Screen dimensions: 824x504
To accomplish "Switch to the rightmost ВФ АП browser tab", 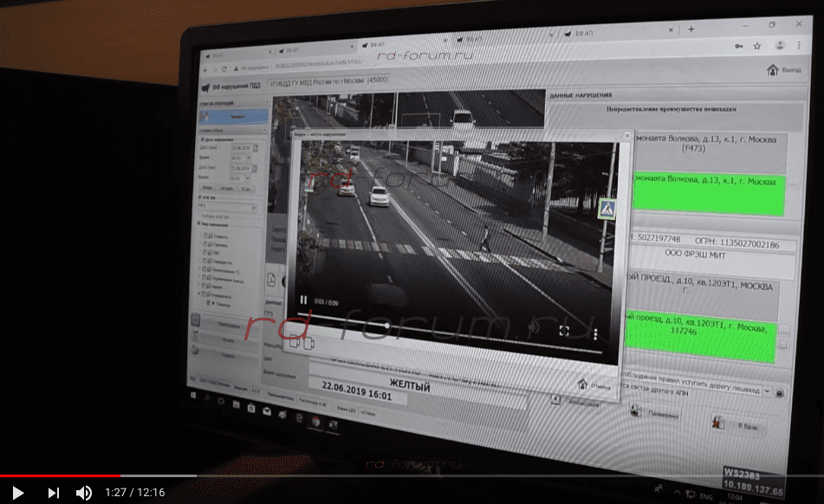I will click(x=617, y=33).
